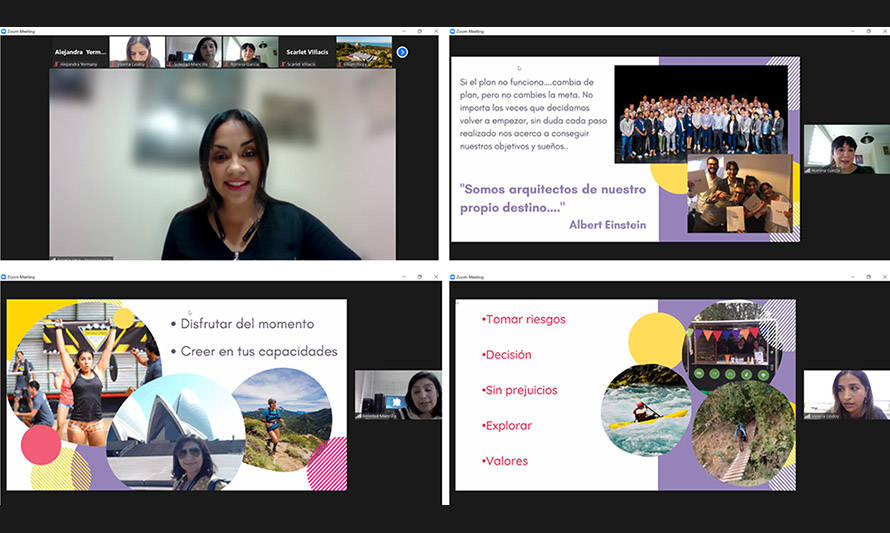890x533 pixels.
Task: Click the "Tomar riesgos" bullet
Action: pos(523,320)
